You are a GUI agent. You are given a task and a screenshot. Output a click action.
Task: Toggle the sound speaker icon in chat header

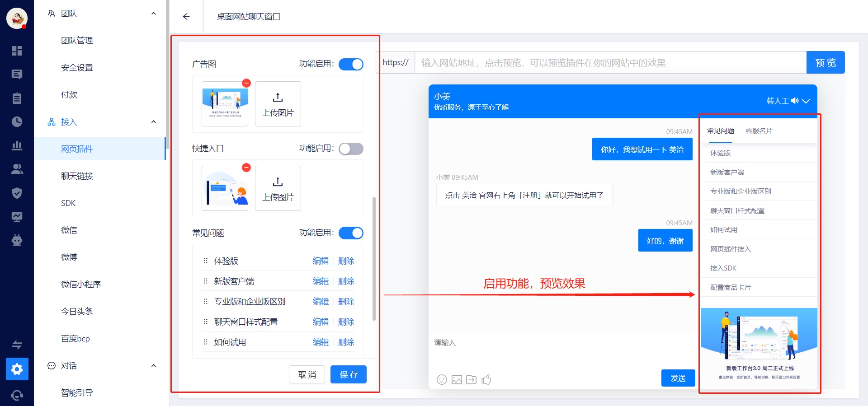click(x=795, y=101)
